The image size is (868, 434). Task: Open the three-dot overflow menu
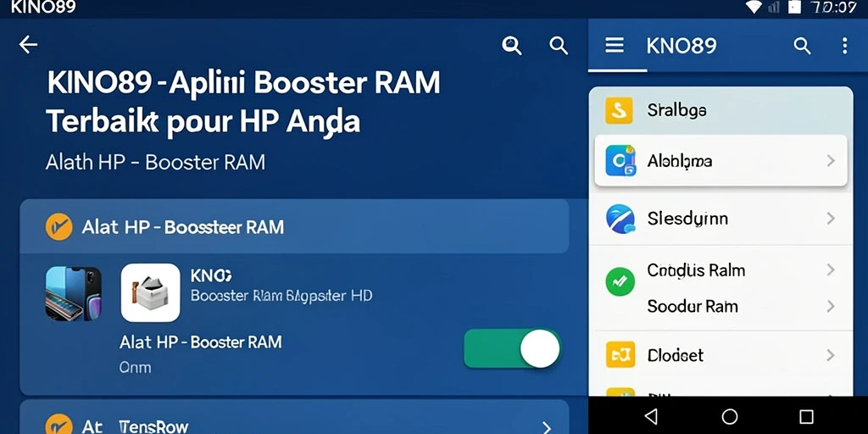click(x=845, y=46)
